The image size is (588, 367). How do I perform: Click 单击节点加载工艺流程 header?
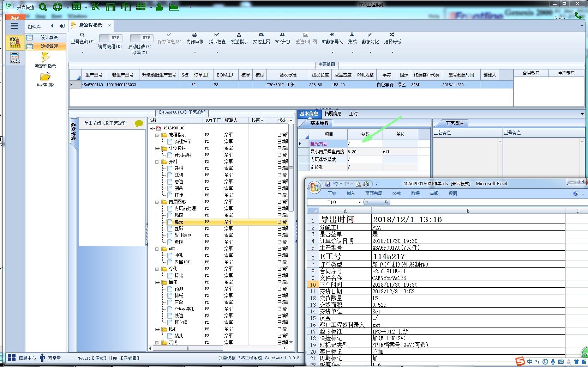pyautogui.click(x=105, y=123)
